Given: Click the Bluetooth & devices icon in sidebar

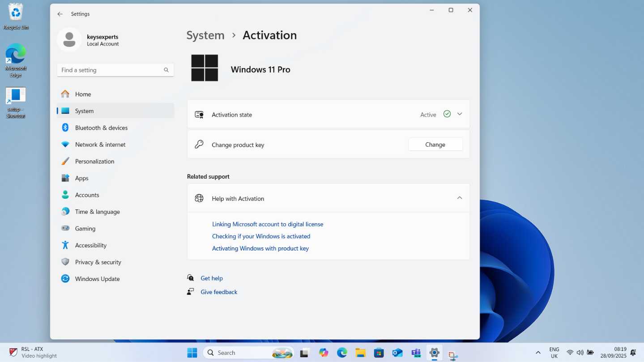Looking at the screenshot, I should (x=65, y=128).
